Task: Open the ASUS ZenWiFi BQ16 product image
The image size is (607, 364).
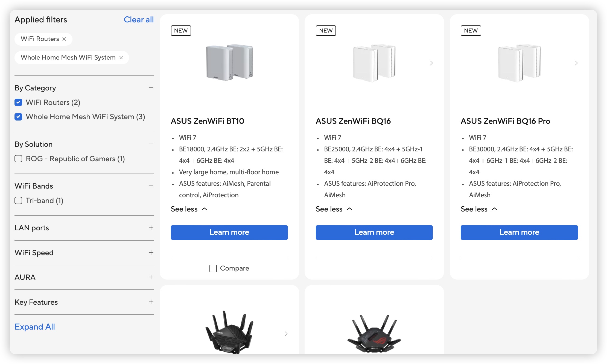Action: [374, 63]
